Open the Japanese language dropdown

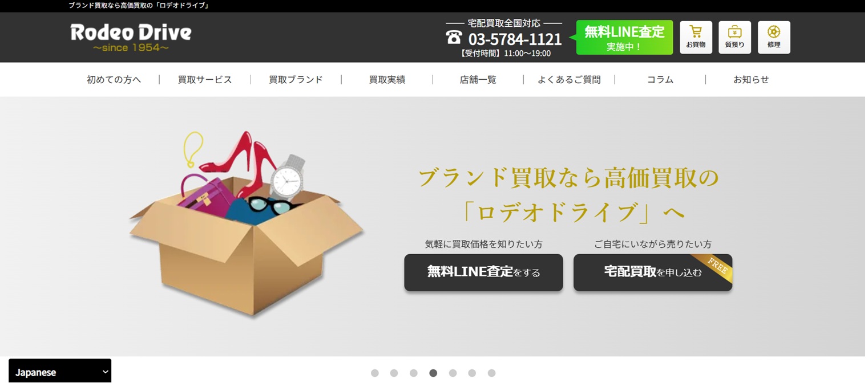60,372
